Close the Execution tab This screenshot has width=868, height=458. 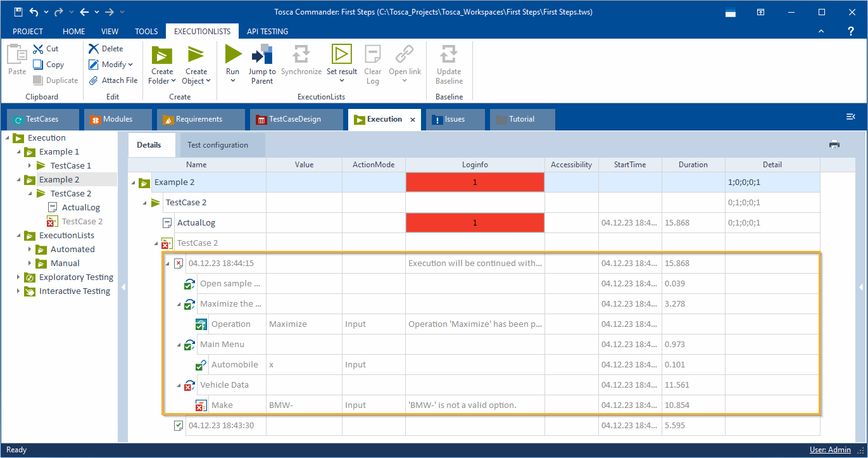click(x=413, y=120)
